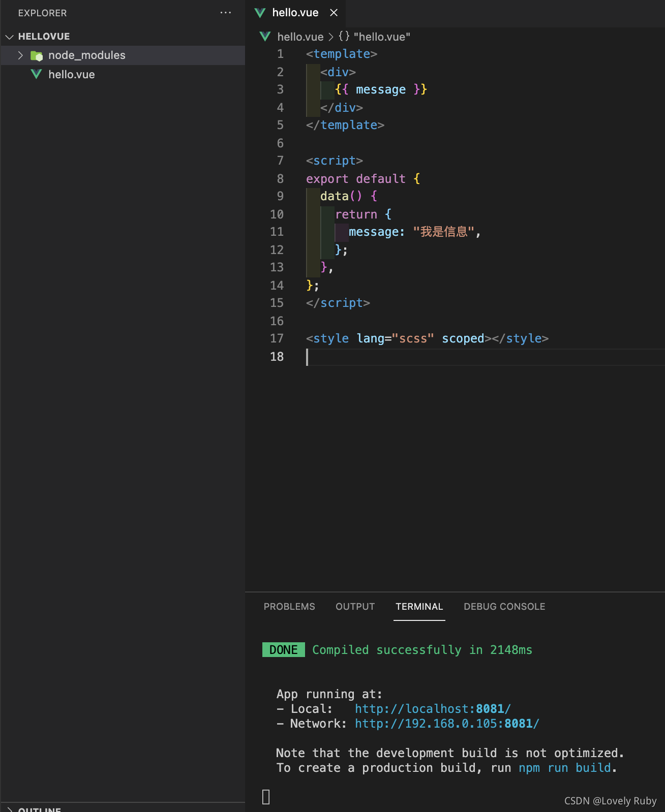Open Explorer more actions ellipsis menu
This screenshot has height=812, width=665.
click(226, 13)
